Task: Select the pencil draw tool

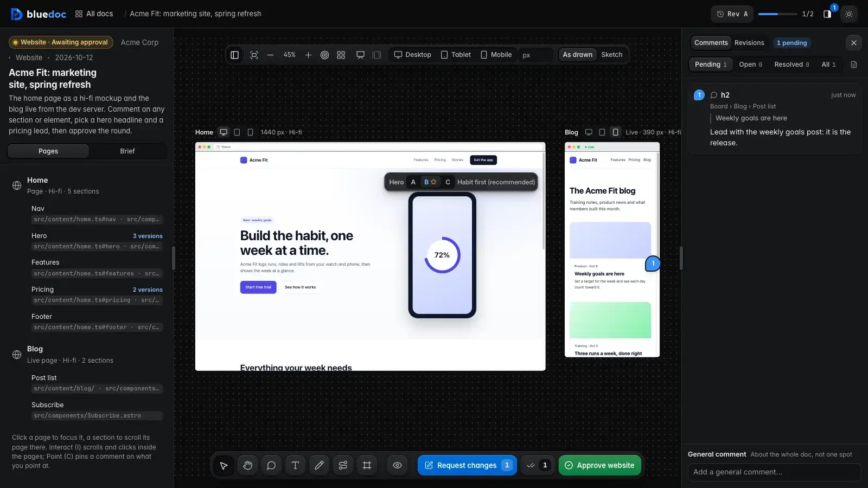Action: click(319, 465)
